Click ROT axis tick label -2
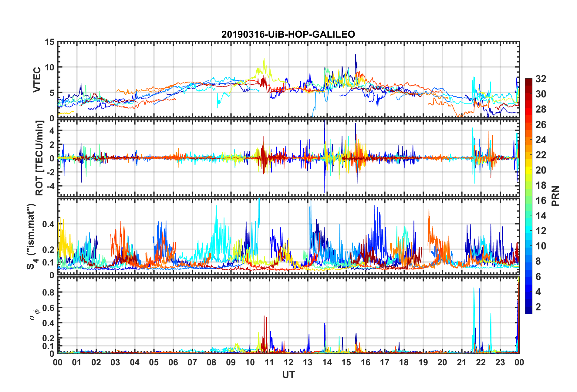The image size is (577, 392). click(50, 172)
